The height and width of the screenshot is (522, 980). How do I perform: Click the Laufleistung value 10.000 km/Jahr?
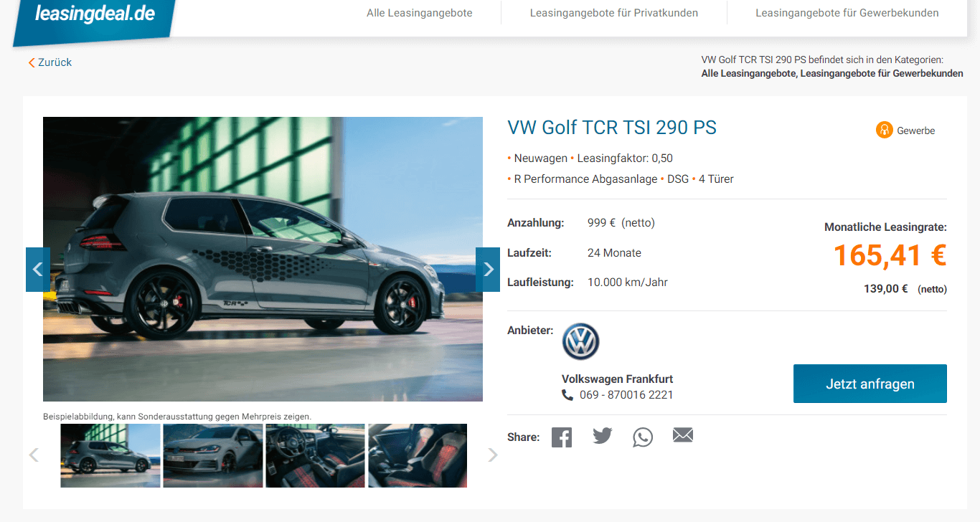coord(628,283)
